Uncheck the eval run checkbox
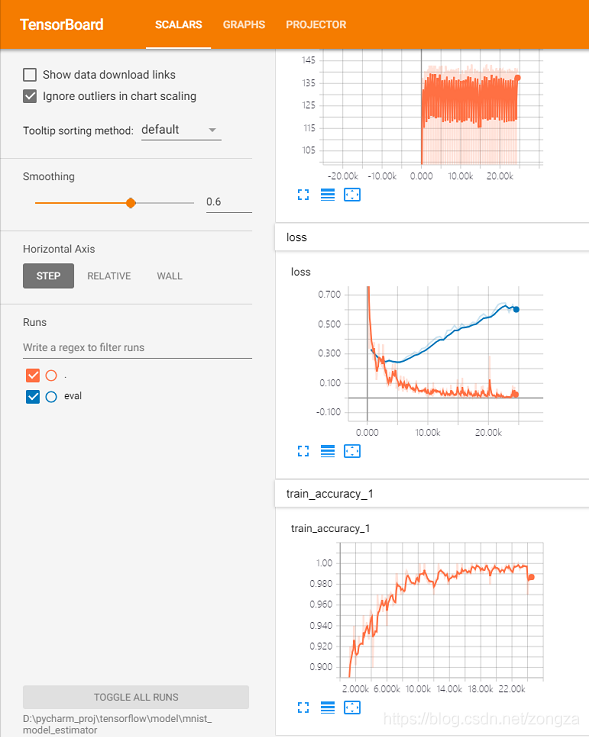This screenshot has height=737, width=589. coord(33,397)
